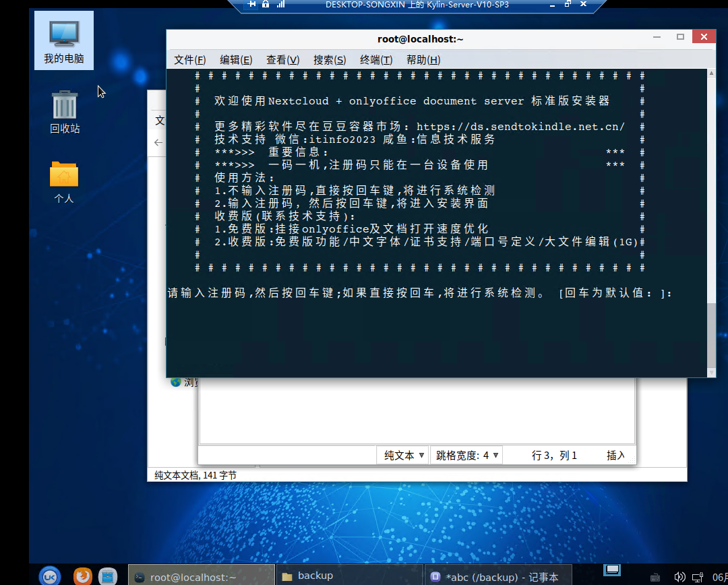Viewport: 728px width, 585px height.
Task: Click the 1.不输入注册码 instruction line
Action: click(x=355, y=190)
